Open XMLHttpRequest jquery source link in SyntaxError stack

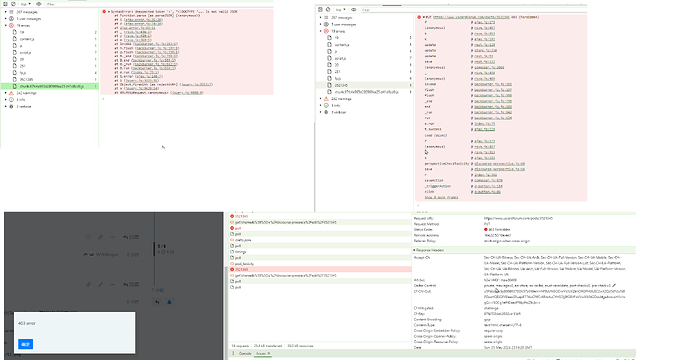[187, 93]
